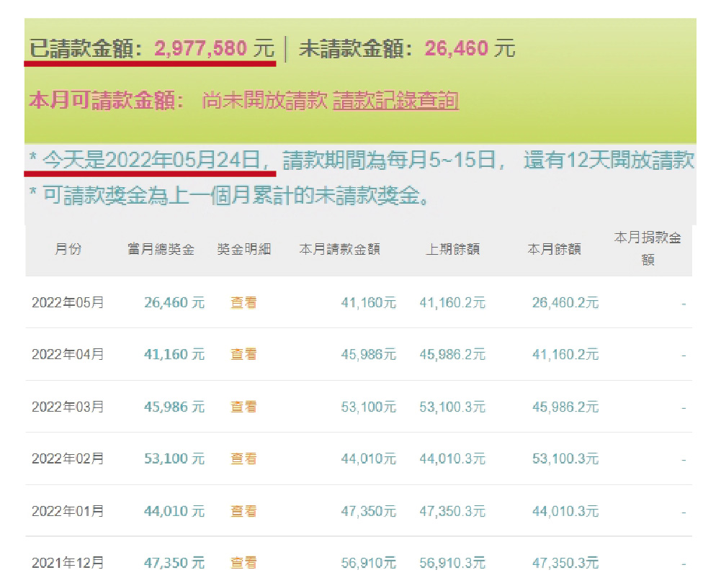The width and height of the screenshot is (721, 588).
Task: Click the 已請款金額 value 2,977,580 元
Action: 214,49
